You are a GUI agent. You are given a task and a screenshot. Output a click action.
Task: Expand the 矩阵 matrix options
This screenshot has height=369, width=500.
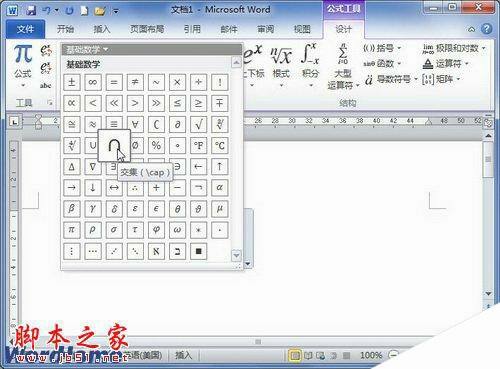coord(441,79)
